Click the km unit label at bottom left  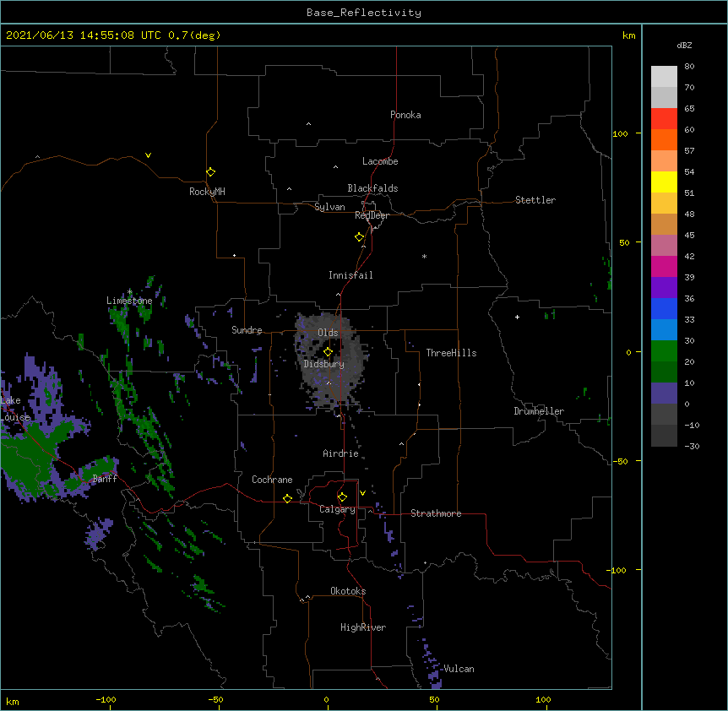(x=13, y=701)
